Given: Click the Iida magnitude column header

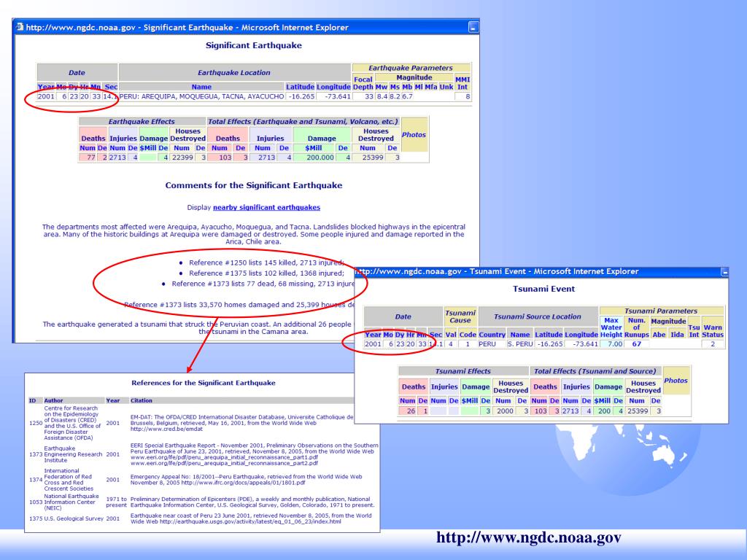Looking at the screenshot, I should coord(677,335).
